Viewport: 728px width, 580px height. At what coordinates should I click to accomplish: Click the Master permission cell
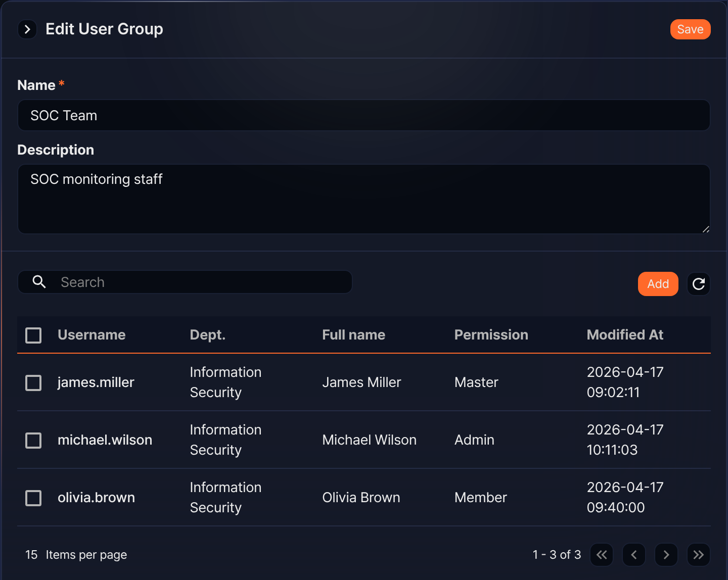477,382
